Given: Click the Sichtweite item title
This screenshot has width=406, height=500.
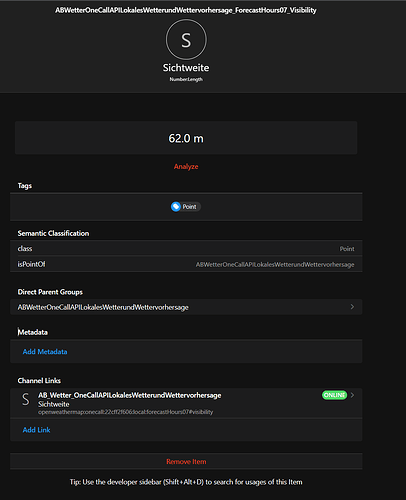Looking at the screenshot, I should point(186,68).
